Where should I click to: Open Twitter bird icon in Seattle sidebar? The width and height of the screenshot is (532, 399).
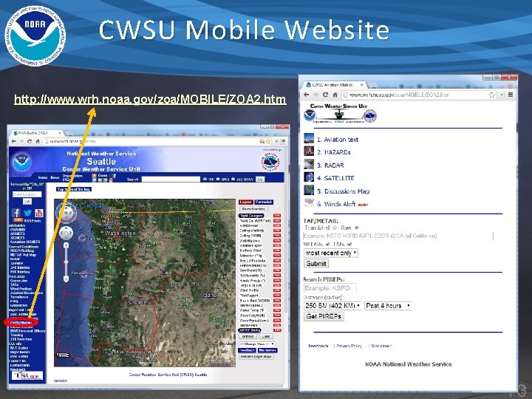(x=27, y=213)
